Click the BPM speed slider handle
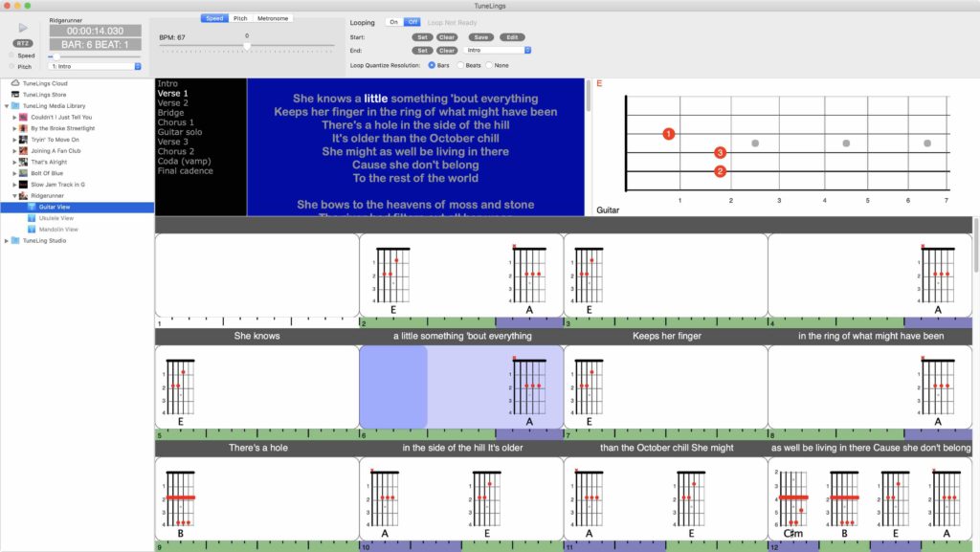Image resolution: width=980 pixels, height=552 pixels. [247, 46]
